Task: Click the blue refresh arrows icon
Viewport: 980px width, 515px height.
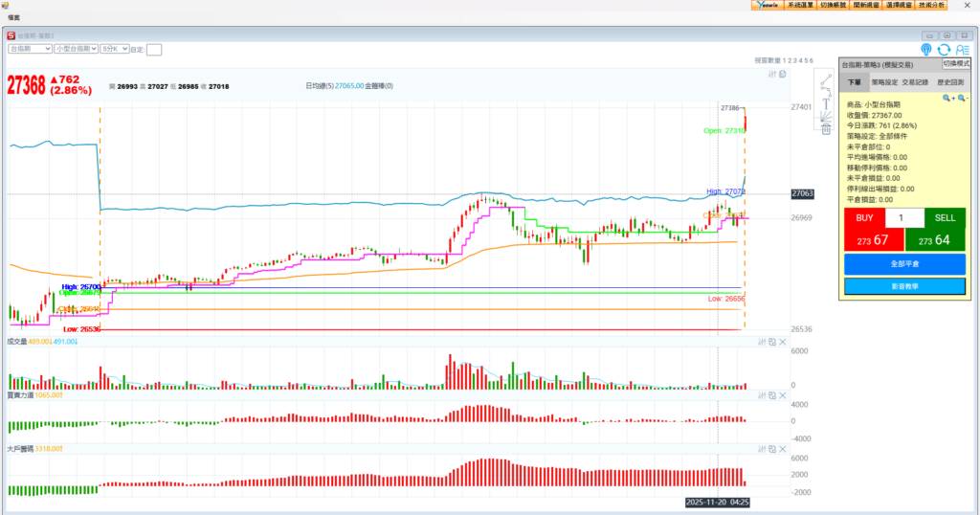Action: click(944, 50)
